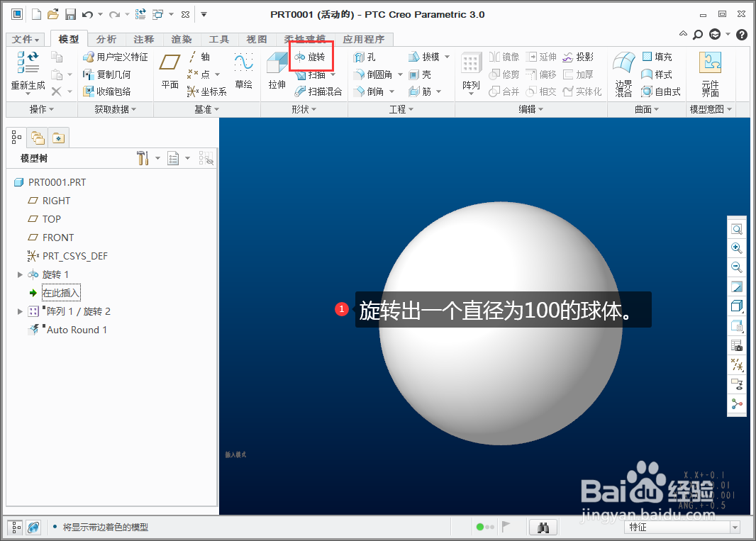Viewport: 756px width, 541px height.
Task: Open the 阵列 (Pattern) tool
Action: [471, 72]
